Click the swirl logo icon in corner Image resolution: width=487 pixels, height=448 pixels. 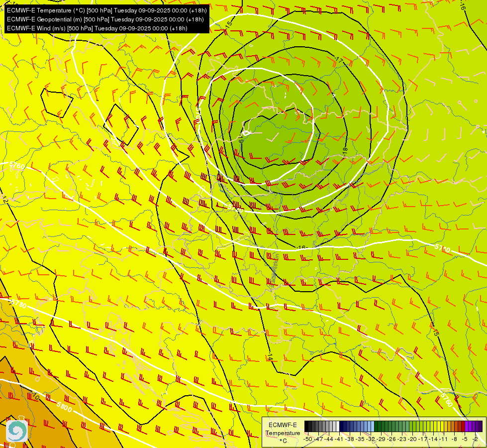click(x=17, y=431)
